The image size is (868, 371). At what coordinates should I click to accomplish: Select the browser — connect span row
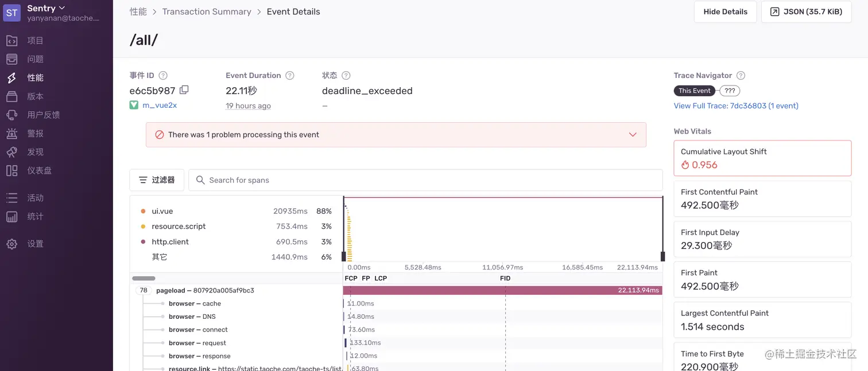(396, 330)
